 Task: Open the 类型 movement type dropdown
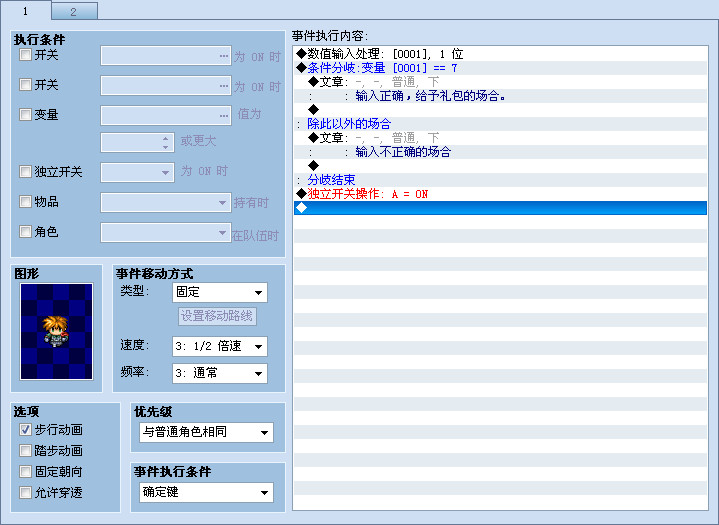point(220,293)
